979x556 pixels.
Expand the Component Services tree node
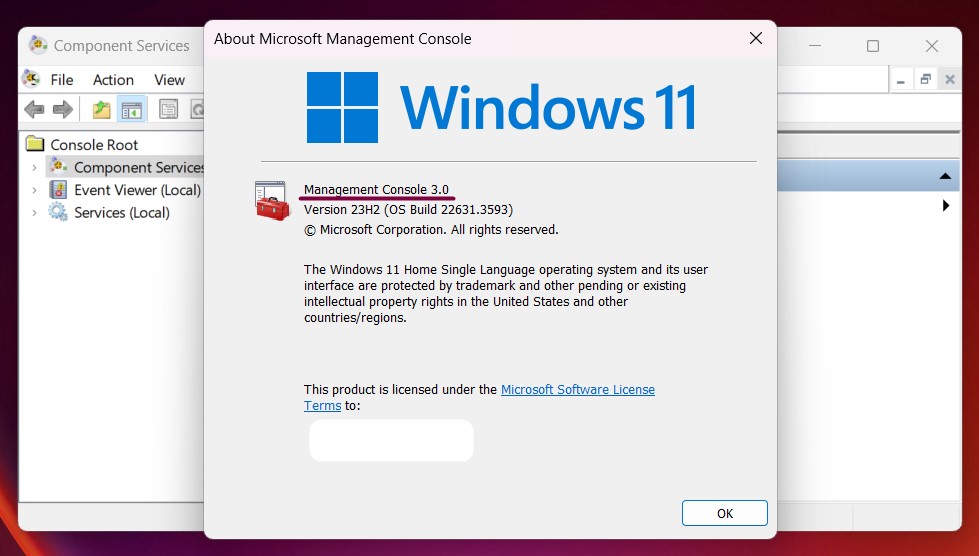pyautogui.click(x=34, y=167)
